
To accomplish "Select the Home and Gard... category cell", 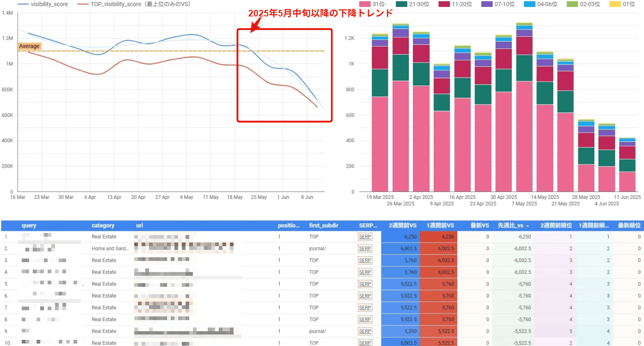I will [x=110, y=249].
